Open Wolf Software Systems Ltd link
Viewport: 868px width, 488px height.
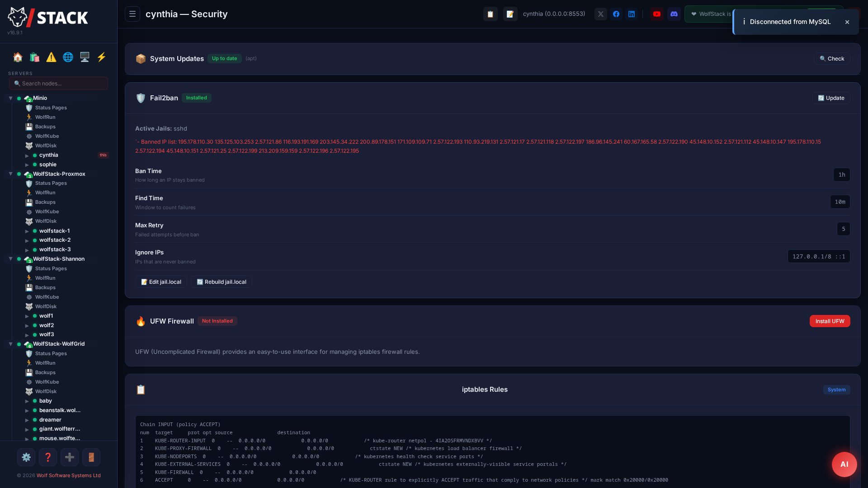69,475
